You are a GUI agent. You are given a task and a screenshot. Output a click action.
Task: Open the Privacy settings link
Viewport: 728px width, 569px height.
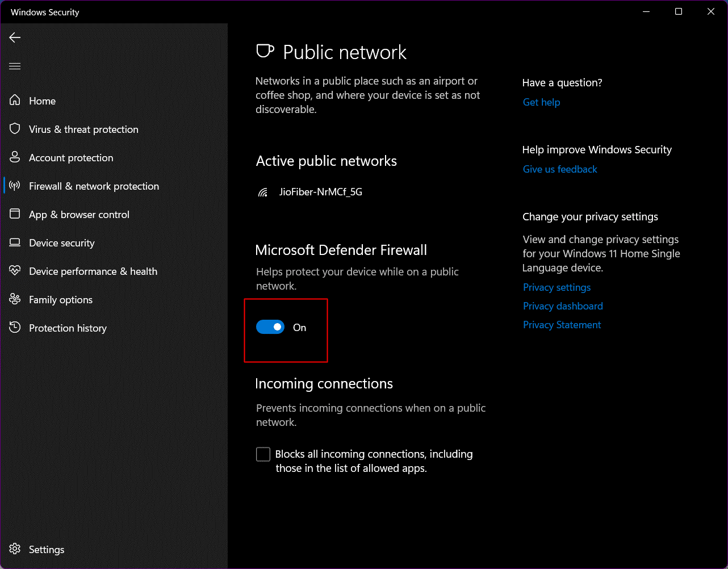557,287
